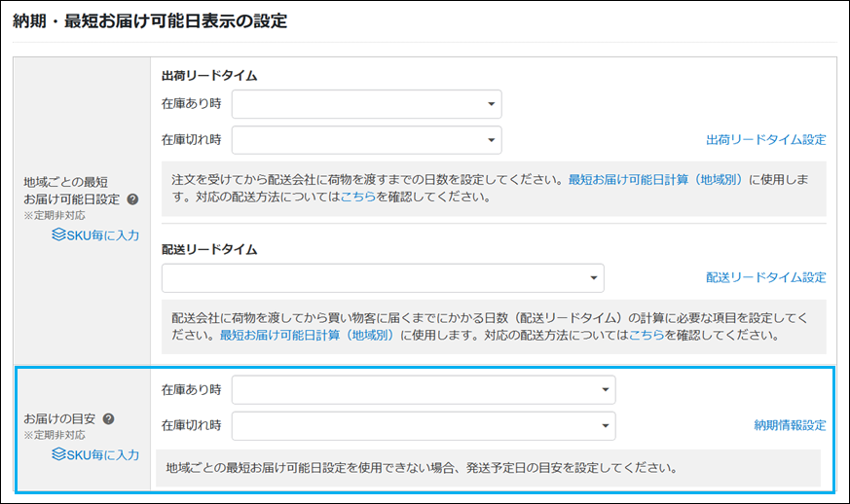Click the SKU毎に入力 stack icon under お届けの目安
Screen dimensions: 850x504
point(58,454)
